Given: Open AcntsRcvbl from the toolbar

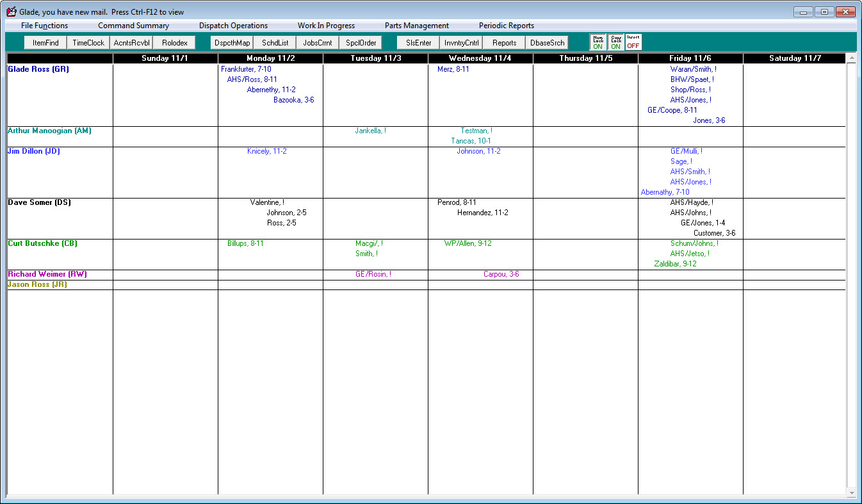Looking at the screenshot, I should click(131, 43).
